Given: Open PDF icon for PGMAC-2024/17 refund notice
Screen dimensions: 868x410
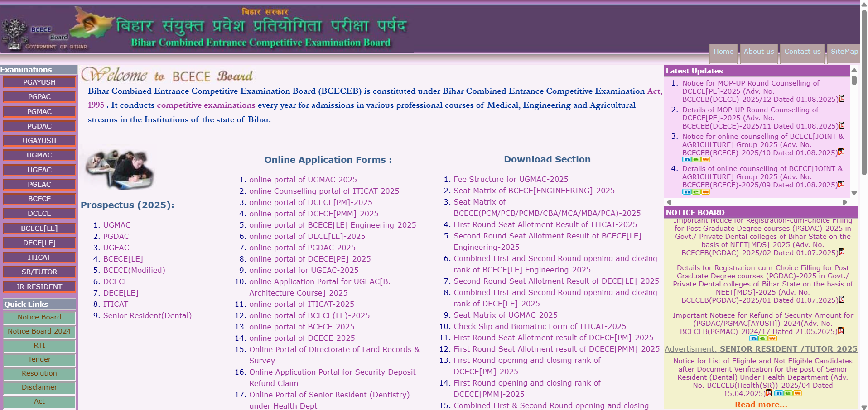Looking at the screenshot, I should [x=841, y=331].
